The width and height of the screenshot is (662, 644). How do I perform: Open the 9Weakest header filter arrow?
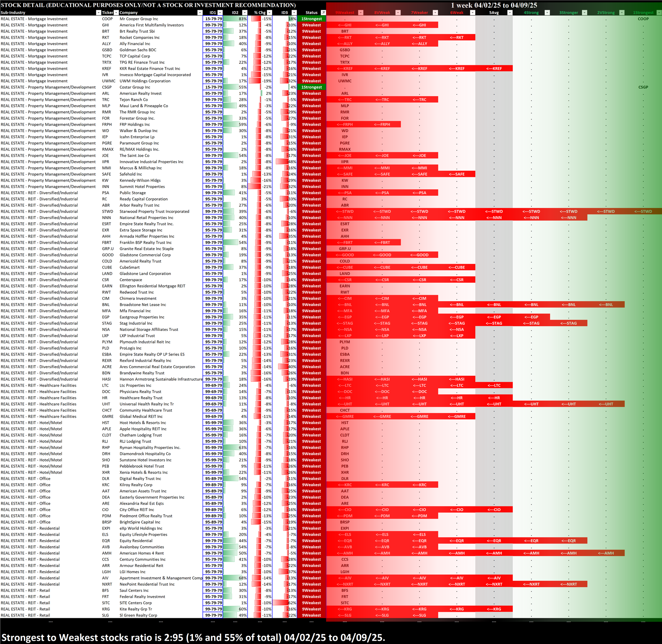click(361, 13)
